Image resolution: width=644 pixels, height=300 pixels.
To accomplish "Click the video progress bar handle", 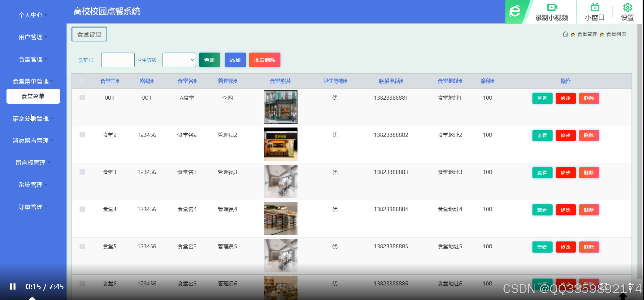I will pos(32,299).
